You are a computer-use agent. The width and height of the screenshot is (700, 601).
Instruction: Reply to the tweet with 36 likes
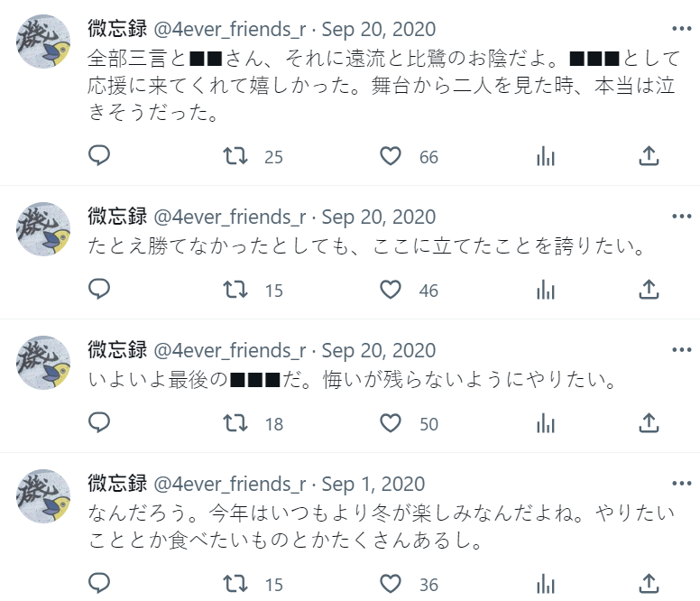click(x=99, y=584)
